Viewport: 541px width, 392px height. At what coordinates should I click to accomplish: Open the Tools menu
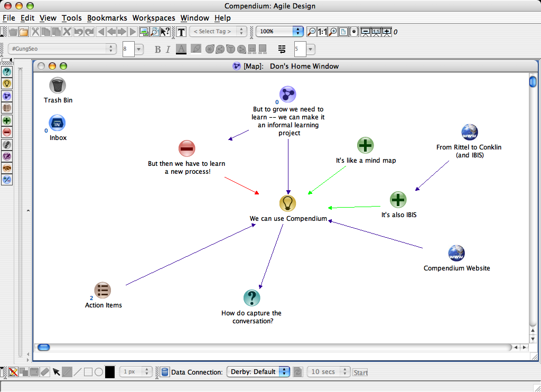tap(71, 18)
